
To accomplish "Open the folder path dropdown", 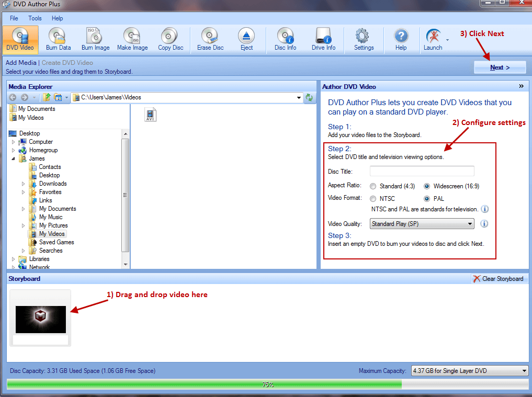I will click(299, 98).
